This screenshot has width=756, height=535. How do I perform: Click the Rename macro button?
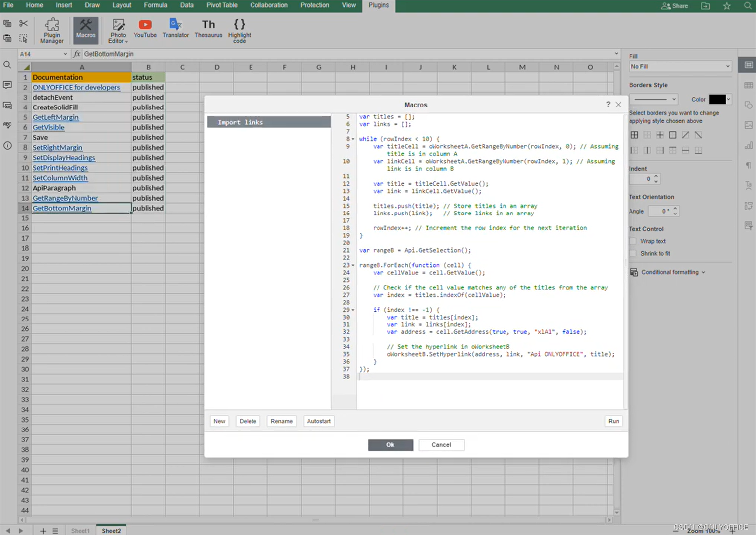coord(281,421)
